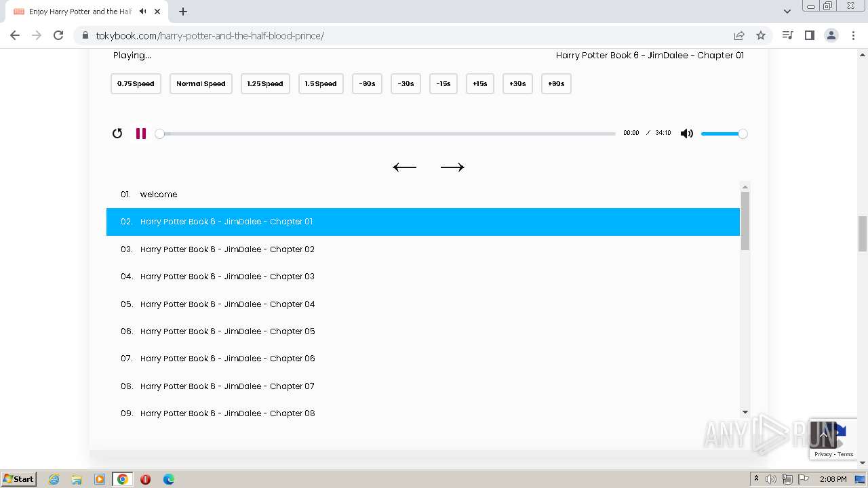Open reCAPTCHA Terms link
This screenshot has width=868, height=488.
click(x=846, y=454)
